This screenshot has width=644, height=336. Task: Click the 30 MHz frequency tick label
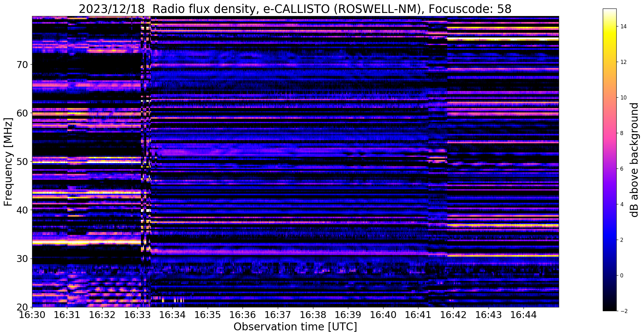coord(22,259)
